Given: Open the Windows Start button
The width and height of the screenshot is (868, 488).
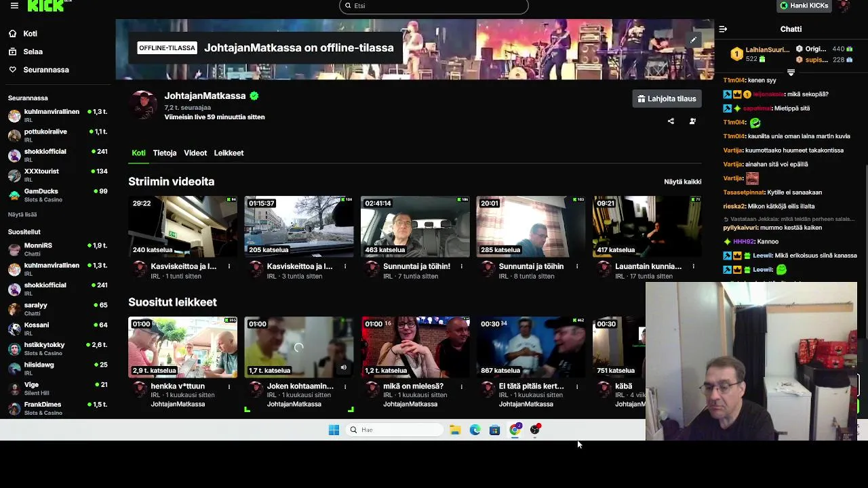Looking at the screenshot, I should pos(334,430).
